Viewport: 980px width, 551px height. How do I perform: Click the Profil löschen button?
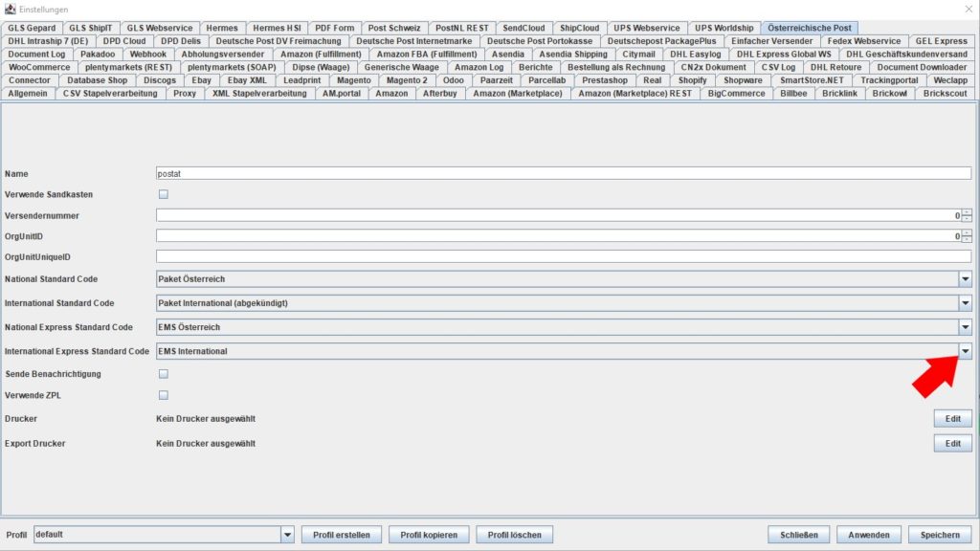pos(514,535)
